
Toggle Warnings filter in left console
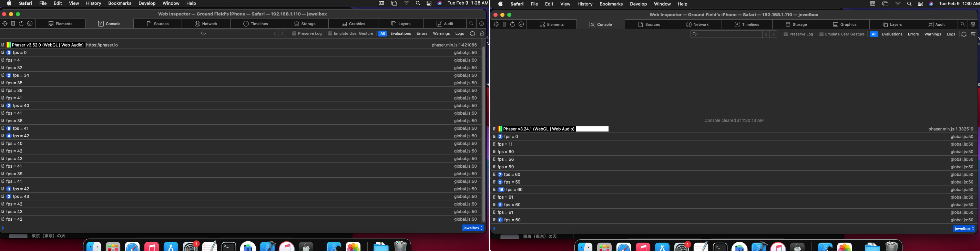point(441,33)
